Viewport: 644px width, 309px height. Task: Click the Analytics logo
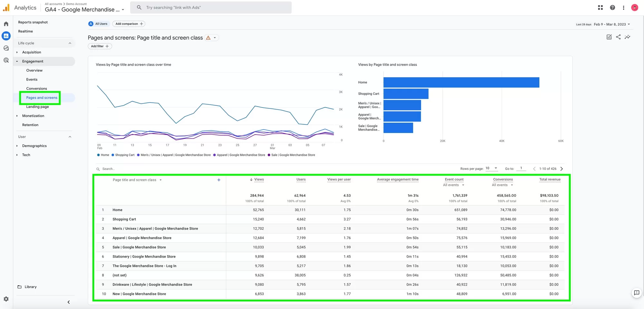tap(6, 7)
